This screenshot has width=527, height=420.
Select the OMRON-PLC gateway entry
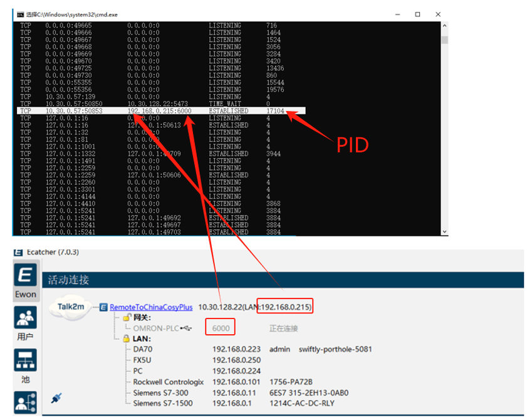[x=156, y=328]
